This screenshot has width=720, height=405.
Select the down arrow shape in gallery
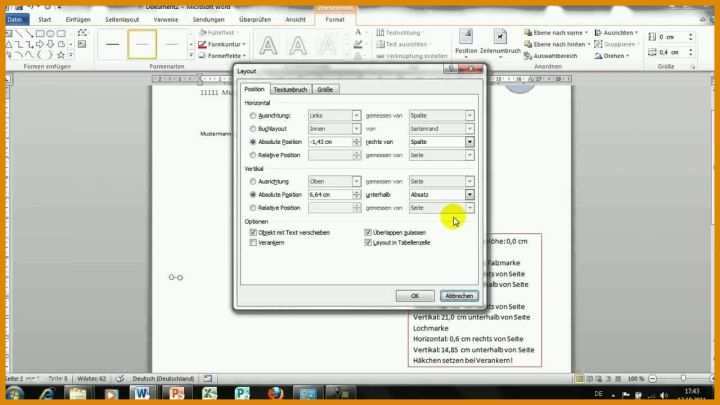coord(51,45)
